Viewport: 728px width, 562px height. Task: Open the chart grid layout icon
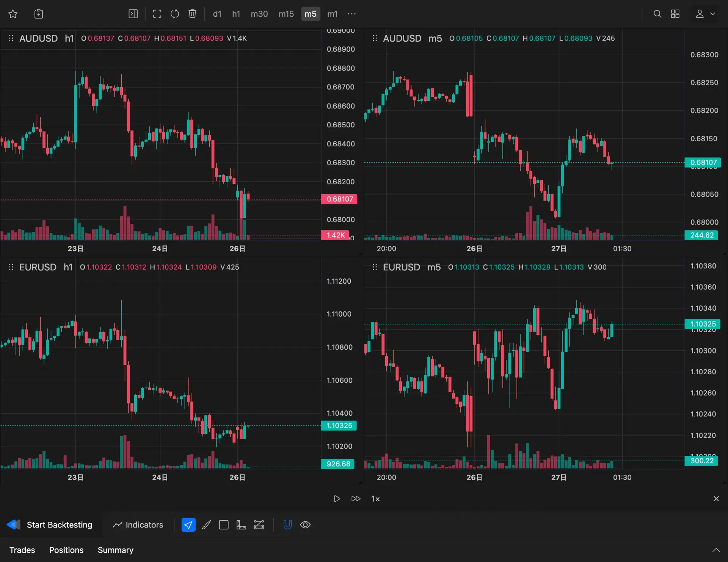coord(675,14)
